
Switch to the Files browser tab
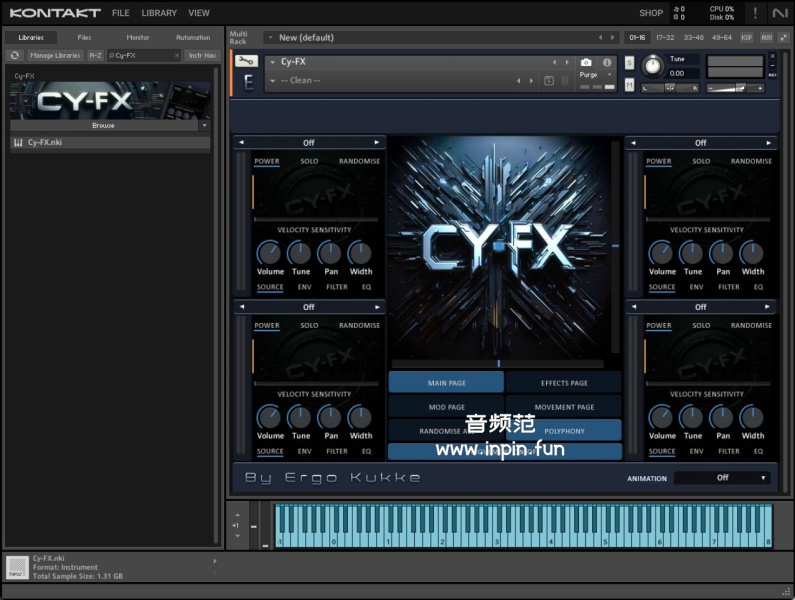pos(84,37)
